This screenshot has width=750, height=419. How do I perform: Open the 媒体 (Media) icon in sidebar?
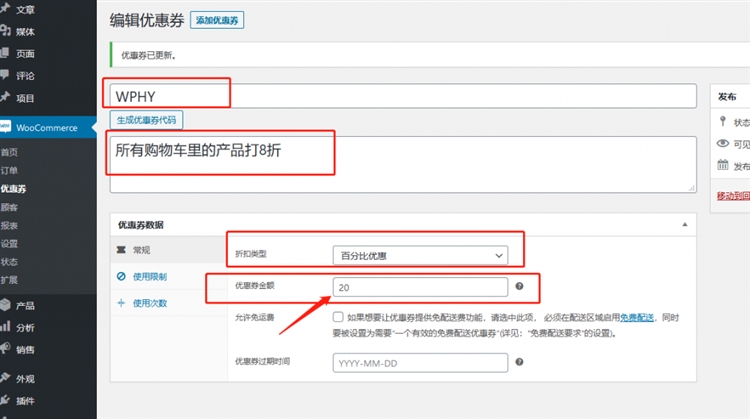point(5,31)
